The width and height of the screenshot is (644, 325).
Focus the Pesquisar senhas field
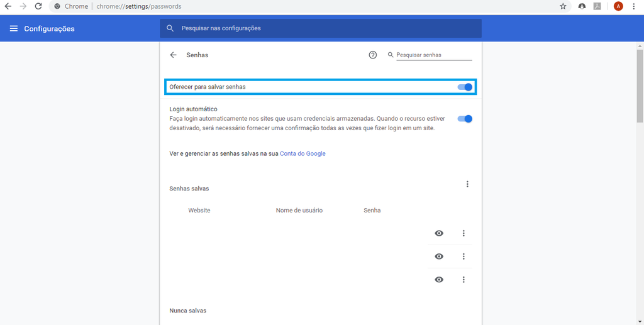[x=434, y=55]
